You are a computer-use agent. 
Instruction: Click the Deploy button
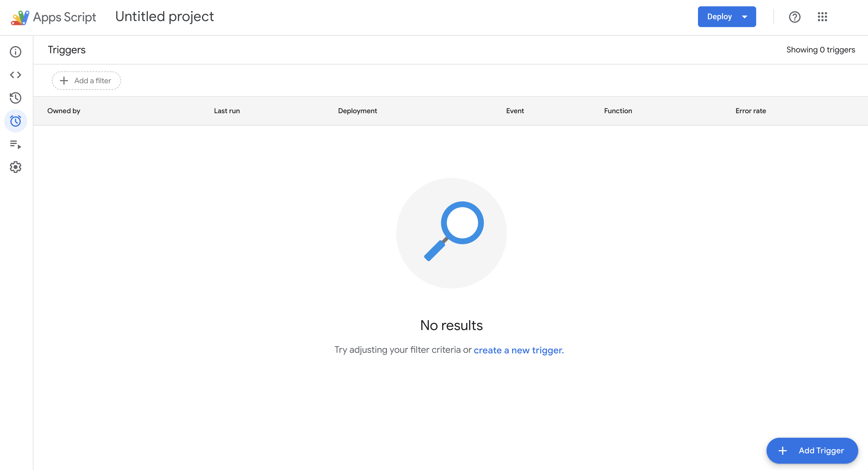pyautogui.click(x=719, y=16)
